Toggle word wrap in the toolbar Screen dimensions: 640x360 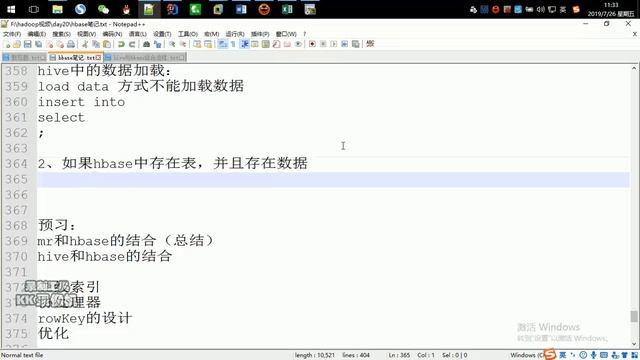pos(222,44)
